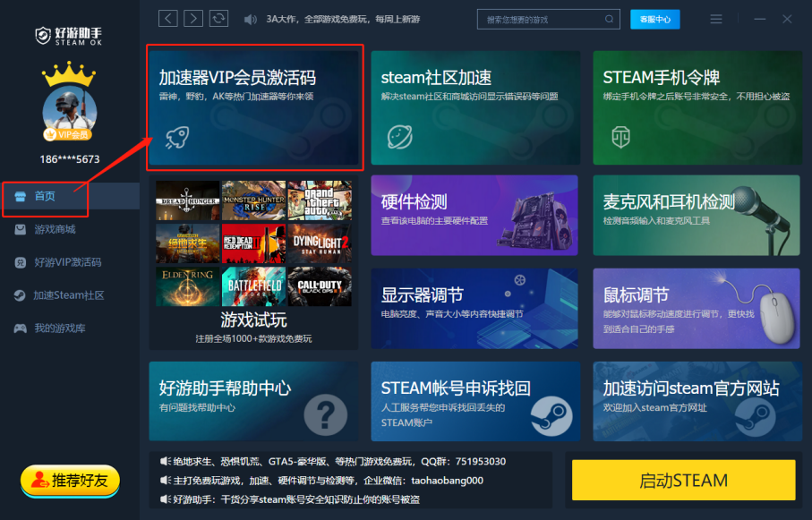Click the 客服中心 button
The height and width of the screenshot is (520, 812).
click(x=654, y=19)
